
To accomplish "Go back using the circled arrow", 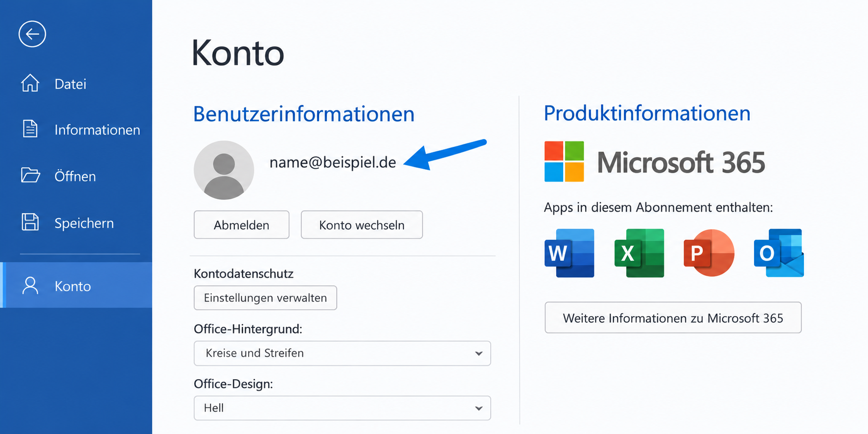I will (x=32, y=34).
